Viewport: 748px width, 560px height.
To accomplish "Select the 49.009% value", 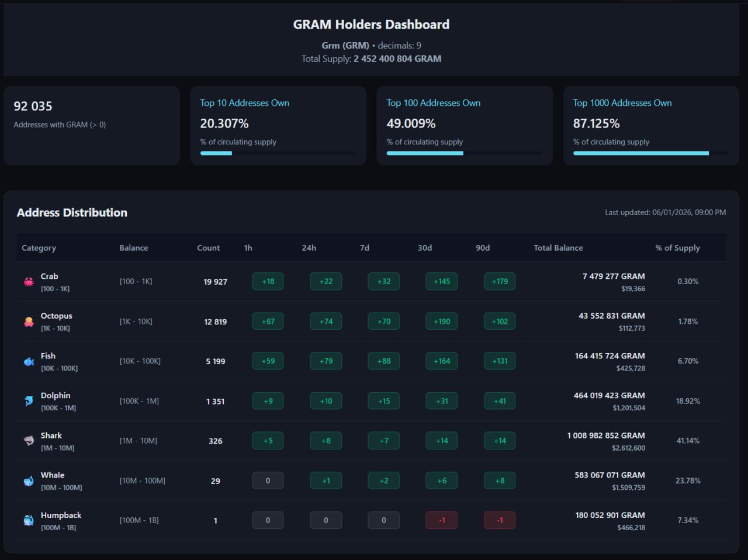I will [x=411, y=124].
